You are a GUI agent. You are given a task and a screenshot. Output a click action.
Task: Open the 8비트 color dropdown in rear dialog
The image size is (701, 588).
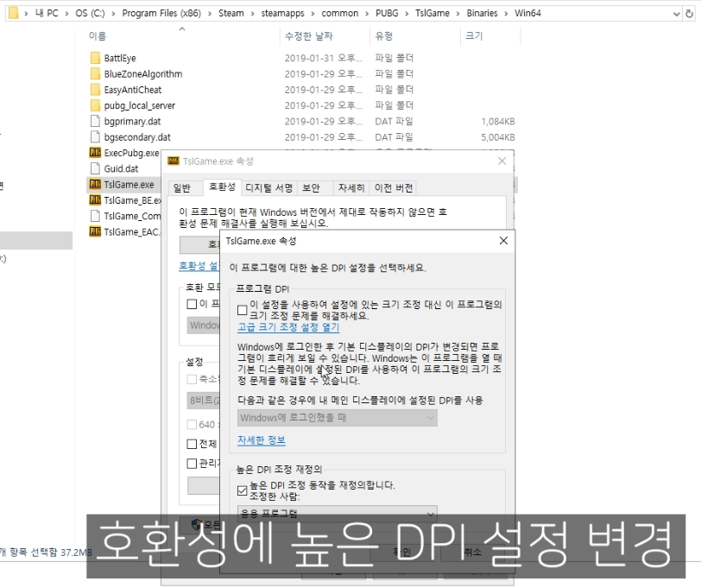pos(204,400)
